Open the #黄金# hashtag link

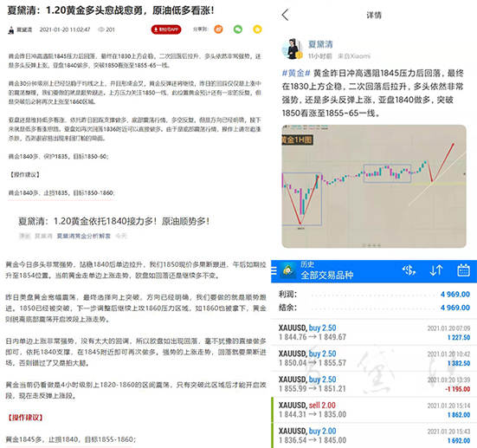[x=296, y=74]
